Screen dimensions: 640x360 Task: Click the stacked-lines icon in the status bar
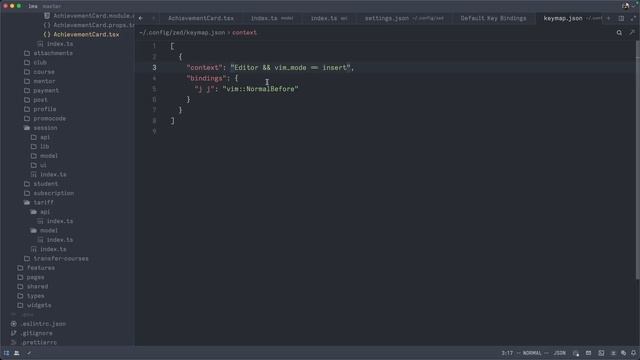pyautogui.click(x=613, y=353)
